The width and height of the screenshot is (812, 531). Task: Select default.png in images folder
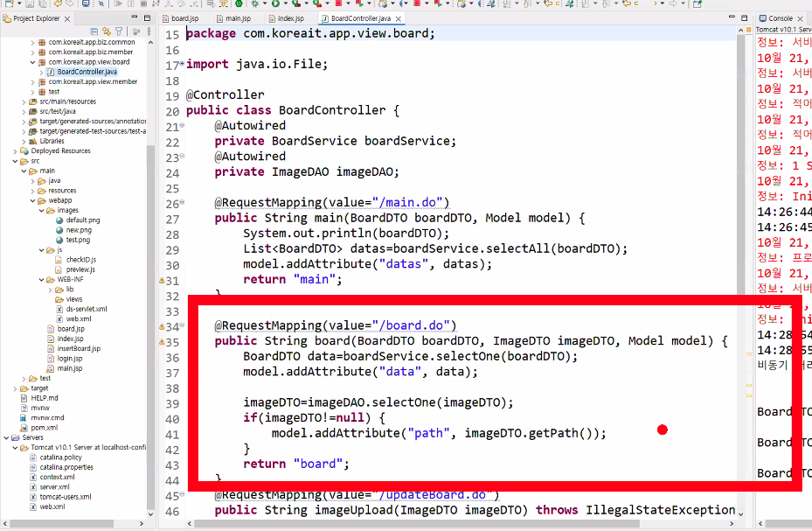(x=78, y=220)
